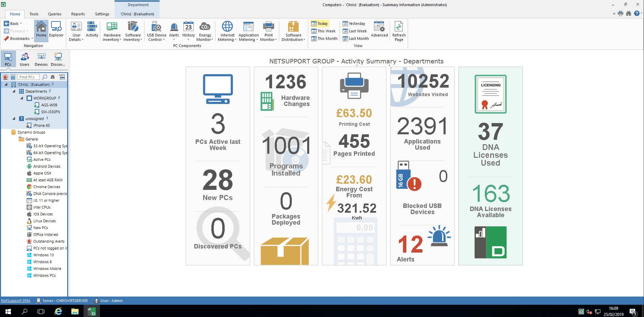Screen dimensions: 644x317
Task: Open the Hardware Inventory tool
Action: click(x=112, y=31)
